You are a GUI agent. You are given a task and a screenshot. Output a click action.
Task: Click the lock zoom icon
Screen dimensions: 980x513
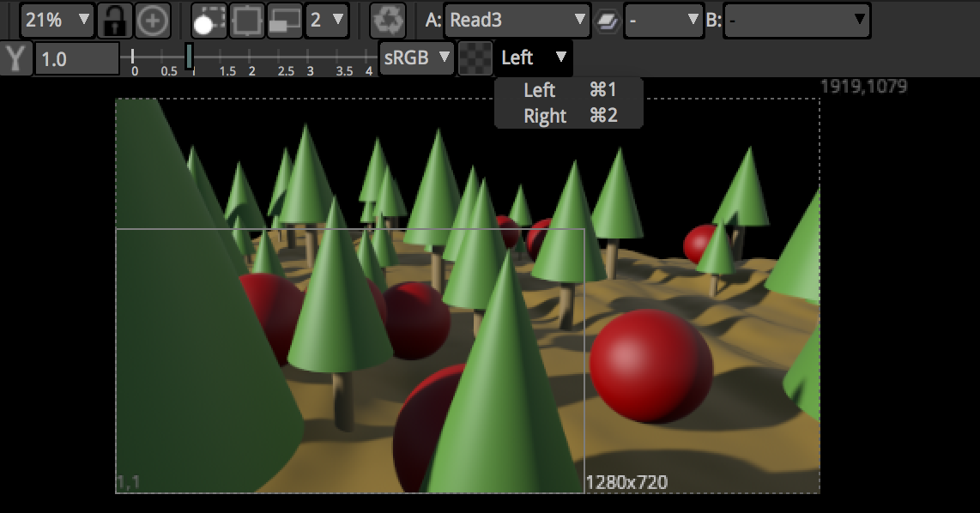coord(113,20)
